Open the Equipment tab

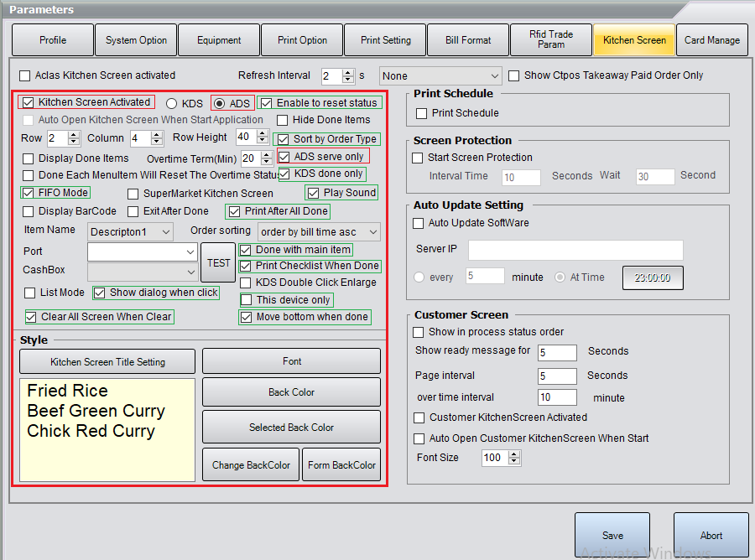[x=219, y=40]
